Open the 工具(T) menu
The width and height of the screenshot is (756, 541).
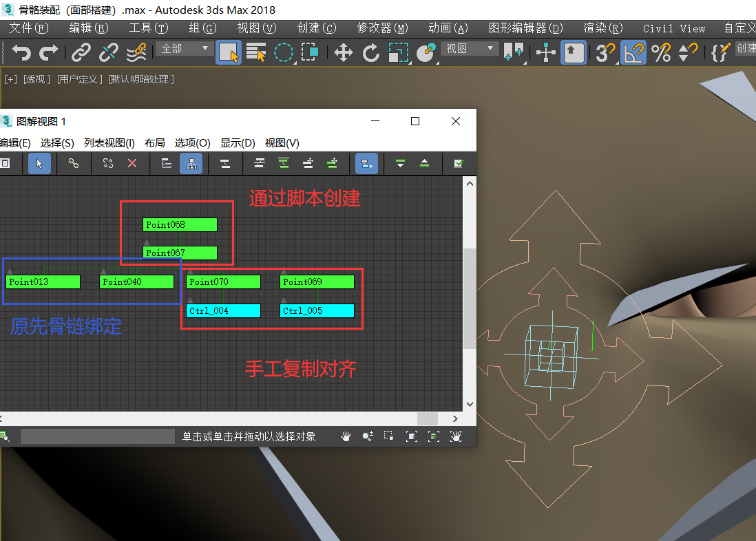(x=149, y=28)
